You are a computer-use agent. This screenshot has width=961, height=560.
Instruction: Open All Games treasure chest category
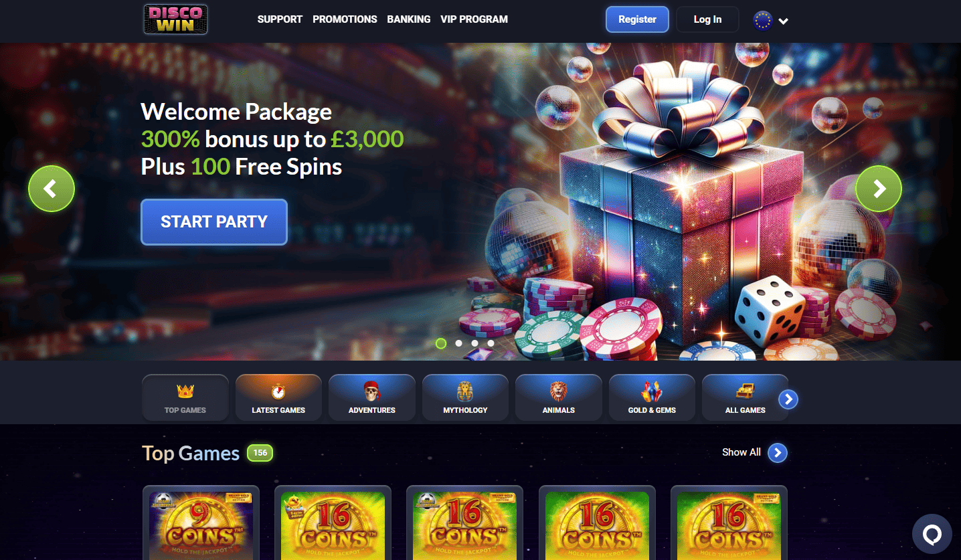(x=745, y=397)
